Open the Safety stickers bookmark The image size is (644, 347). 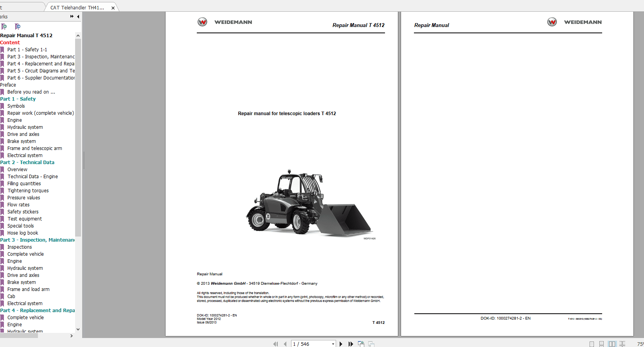[x=23, y=211]
